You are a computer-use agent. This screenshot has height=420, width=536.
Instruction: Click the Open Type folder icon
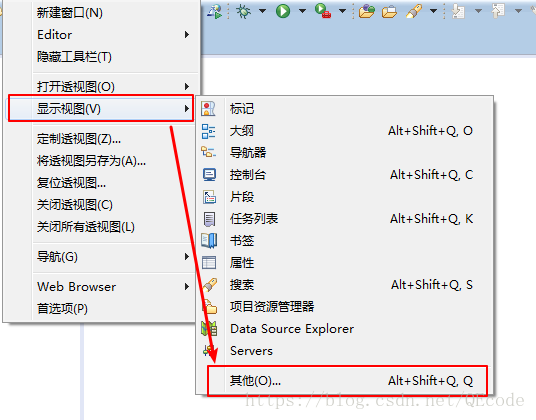tap(366, 11)
